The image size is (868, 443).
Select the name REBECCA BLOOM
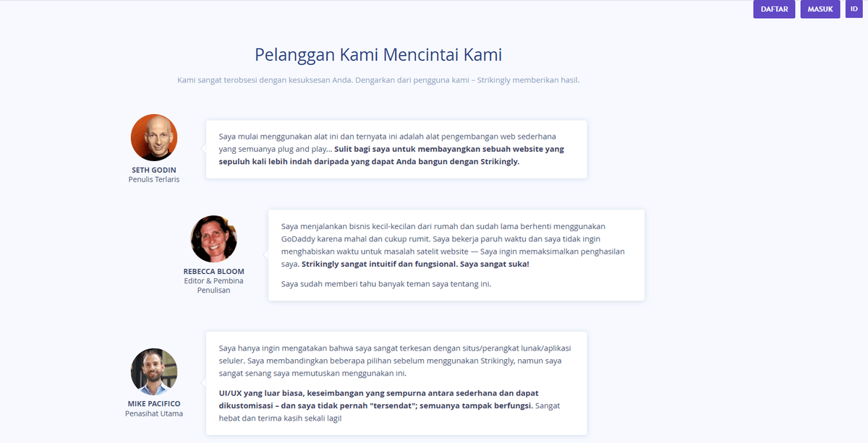(x=213, y=270)
